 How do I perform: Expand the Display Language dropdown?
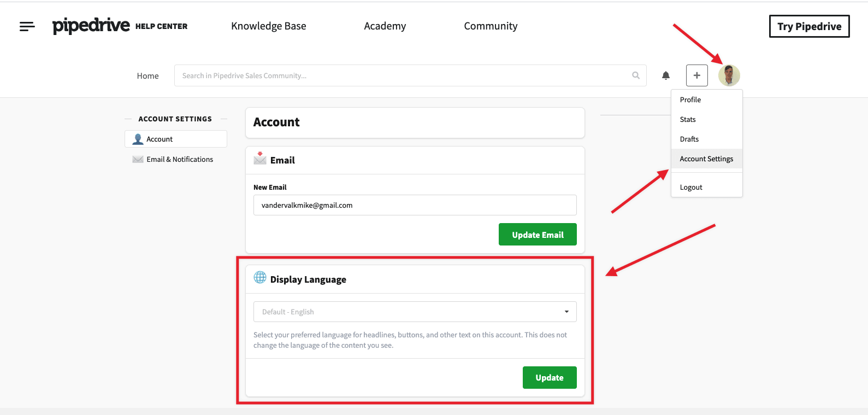click(415, 312)
